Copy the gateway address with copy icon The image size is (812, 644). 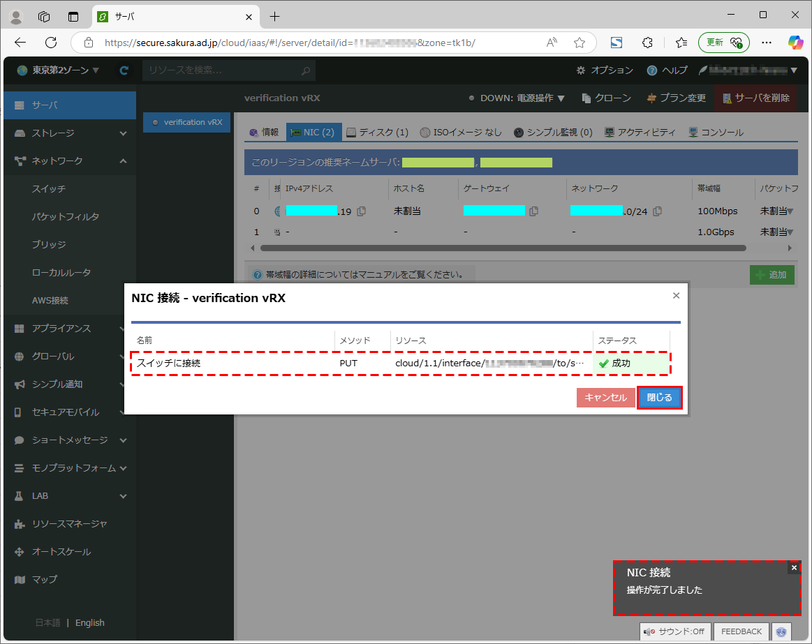coord(533,211)
